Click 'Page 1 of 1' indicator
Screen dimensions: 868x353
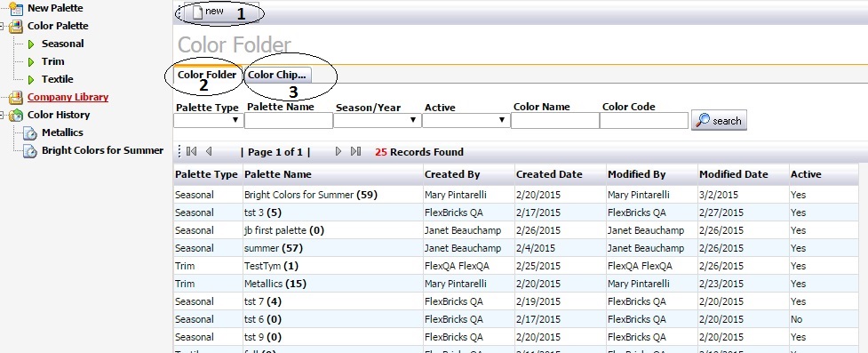(275, 152)
